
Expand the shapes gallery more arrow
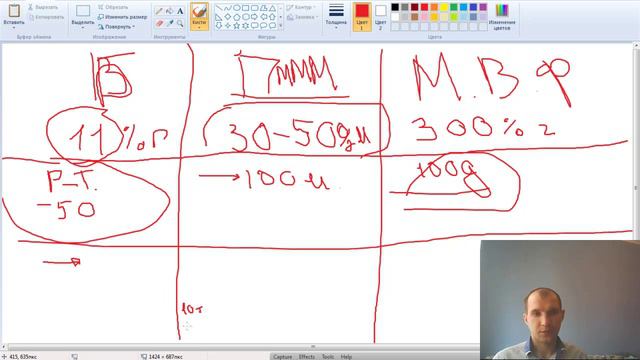280,25
